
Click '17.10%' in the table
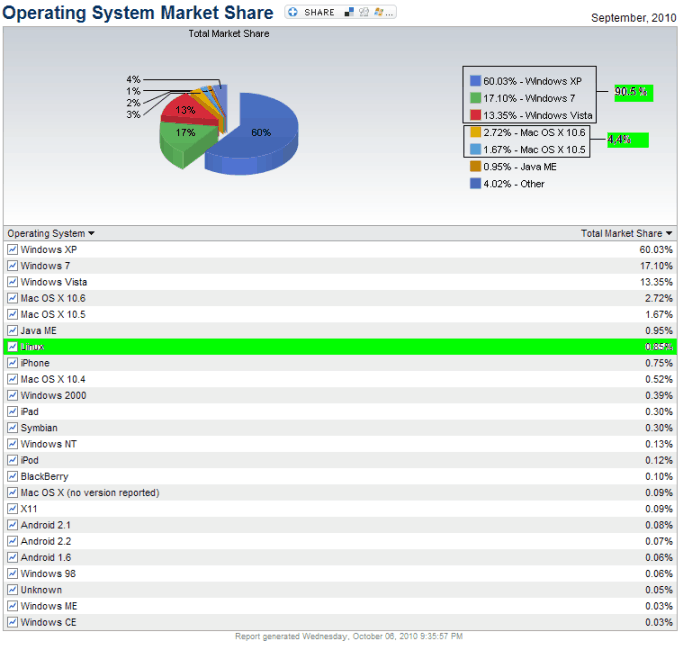pyautogui.click(x=656, y=266)
